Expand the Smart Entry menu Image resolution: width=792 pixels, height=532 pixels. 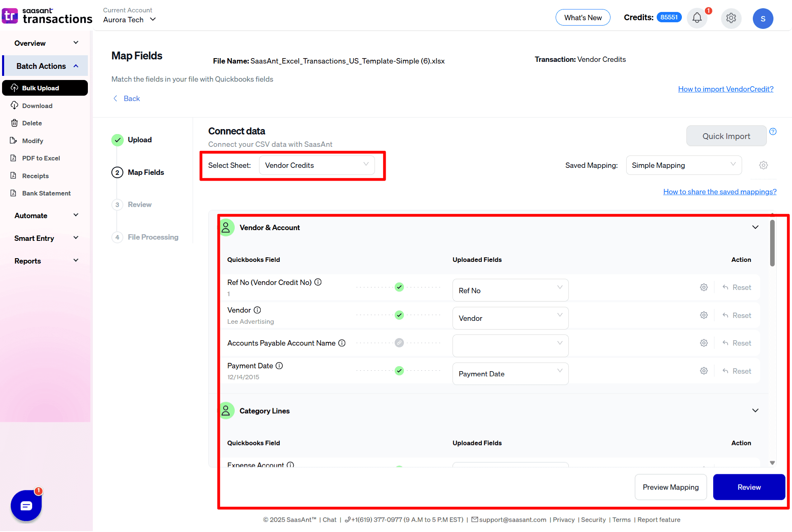coord(35,238)
